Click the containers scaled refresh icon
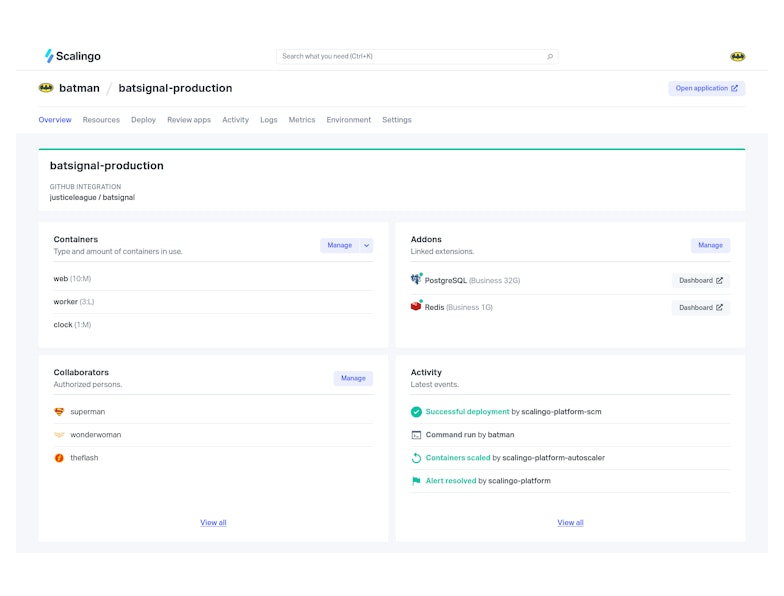The height and width of the screenshot is (596, 784). 416,458
